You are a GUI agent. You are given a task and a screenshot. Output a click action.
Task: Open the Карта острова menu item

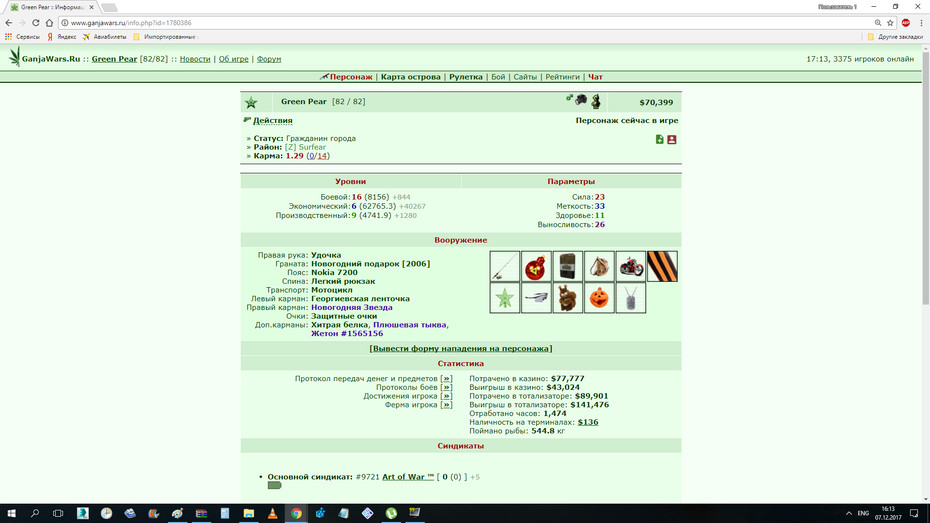coord(410,76)
